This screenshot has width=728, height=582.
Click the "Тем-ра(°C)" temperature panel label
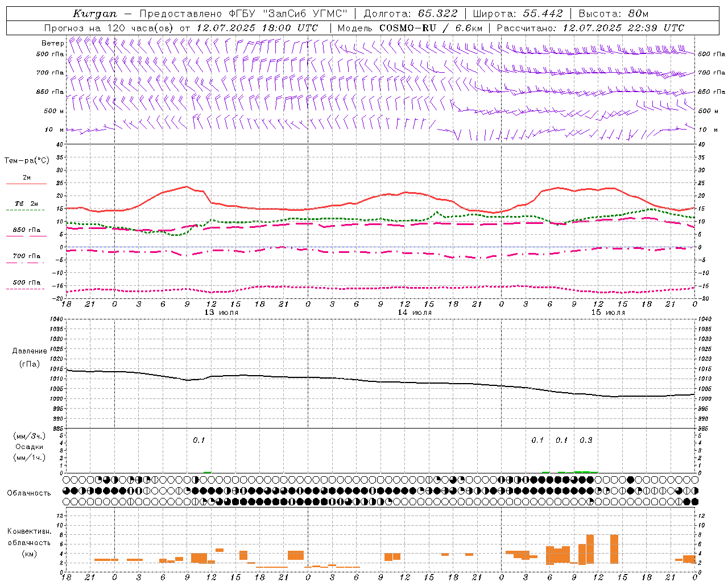point(27,161)
